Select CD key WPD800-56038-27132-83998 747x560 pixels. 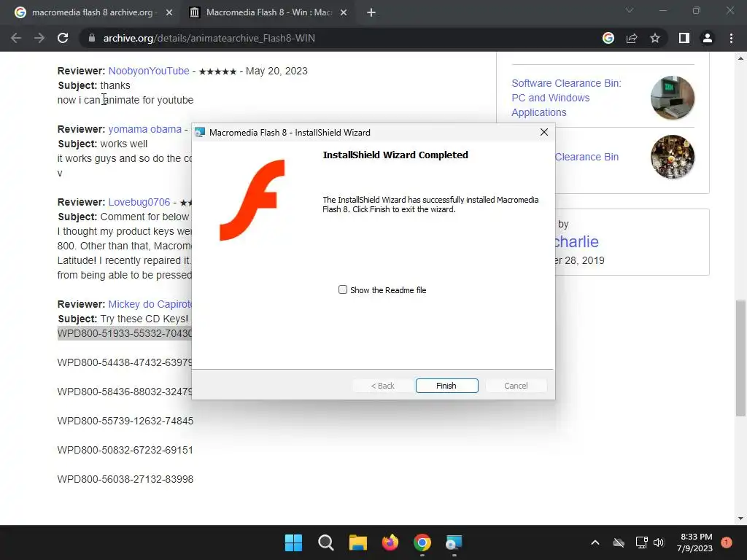pos(125,479)
